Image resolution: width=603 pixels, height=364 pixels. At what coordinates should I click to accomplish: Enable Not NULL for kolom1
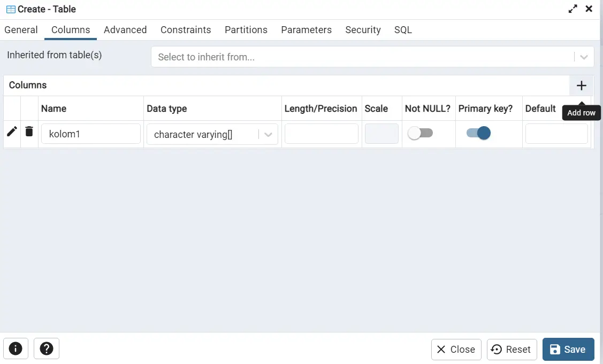tap(421, 133)
